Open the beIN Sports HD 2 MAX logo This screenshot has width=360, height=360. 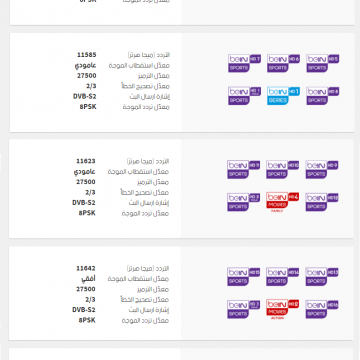tap(243, 202)
